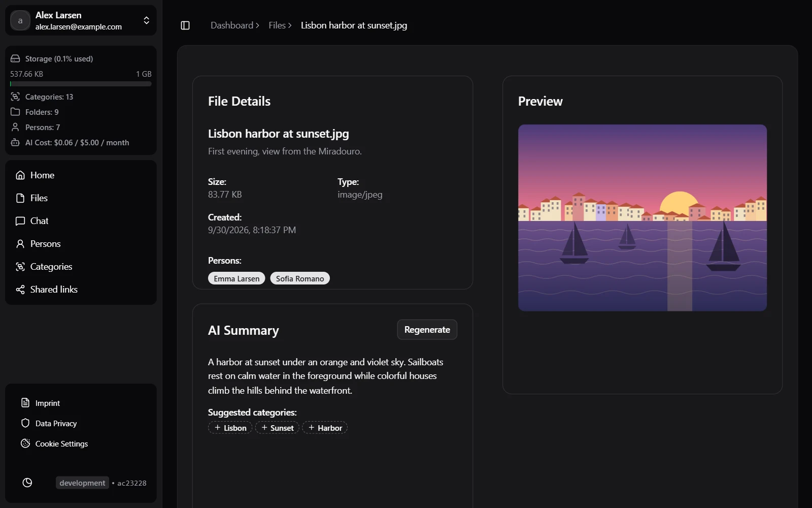This screenshot has width=812, height=508.
Task: Click the storage drive icon
Action: (x=15, y=58)
